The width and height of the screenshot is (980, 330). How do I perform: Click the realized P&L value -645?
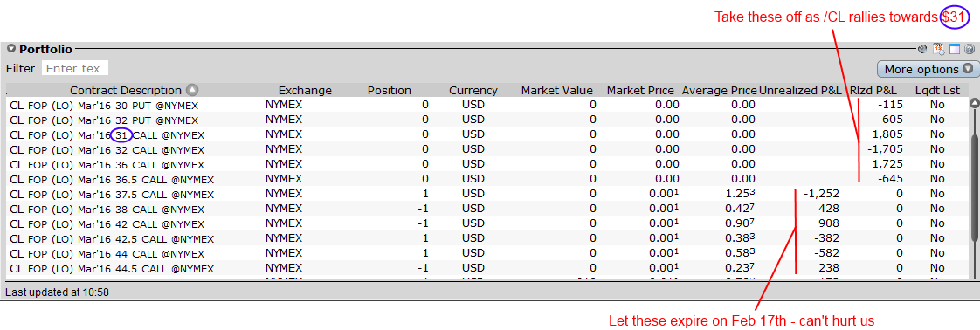tap(891, 179)
